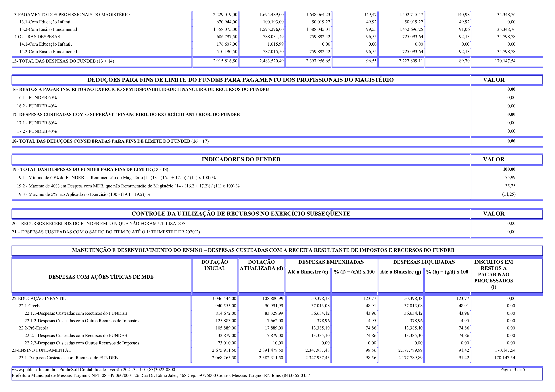Screen dimensions: 555x392
Task: Click the 22-EDUCAÇÃO INFANTIL row label
Action: click(39, 298)
